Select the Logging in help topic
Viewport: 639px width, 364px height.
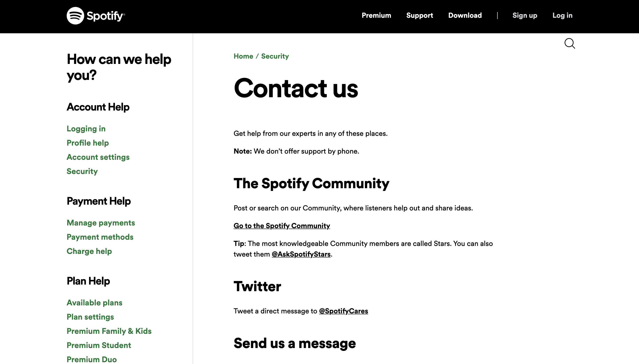[86, 129]
